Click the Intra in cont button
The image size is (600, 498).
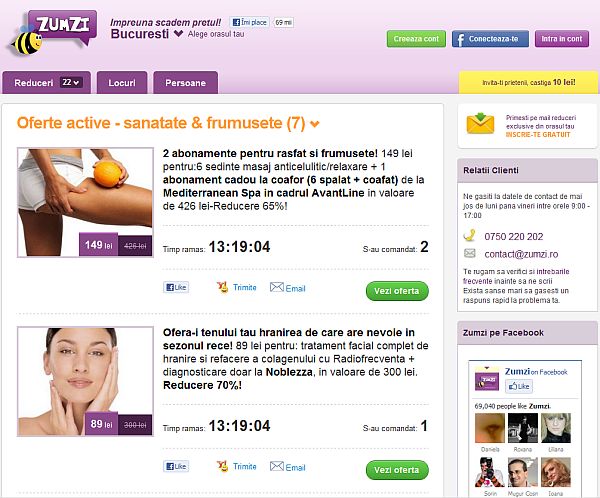coord(561,39)
